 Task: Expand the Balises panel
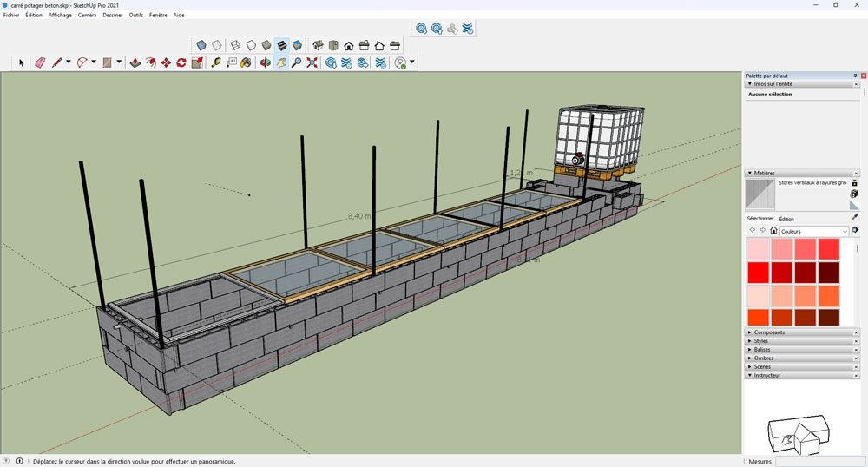coord(750,350)
